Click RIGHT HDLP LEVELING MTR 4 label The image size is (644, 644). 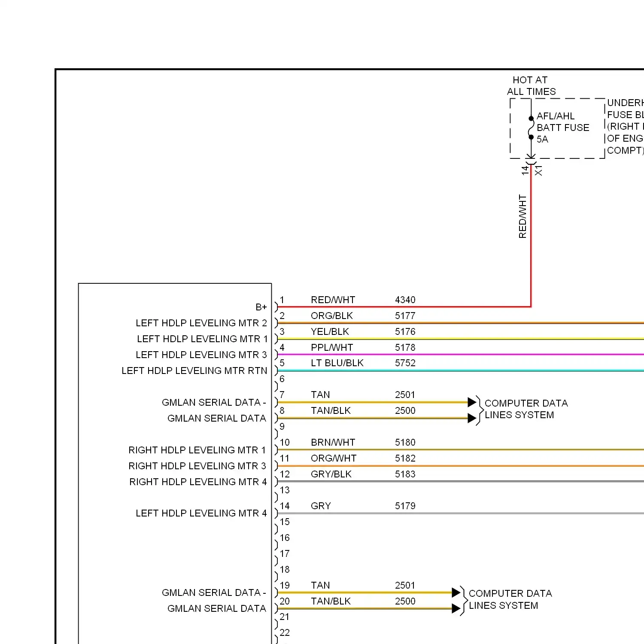(x=198, y=482)
